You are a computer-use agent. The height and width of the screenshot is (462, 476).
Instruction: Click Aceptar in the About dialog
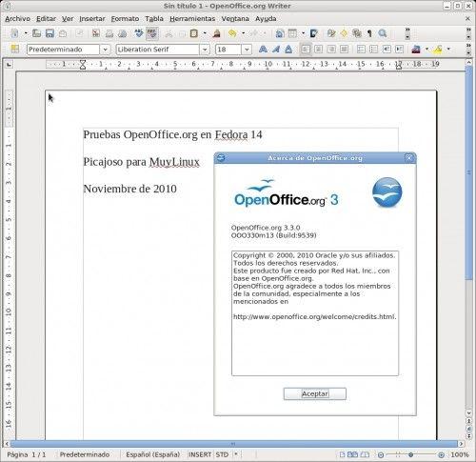pos(315,393)
